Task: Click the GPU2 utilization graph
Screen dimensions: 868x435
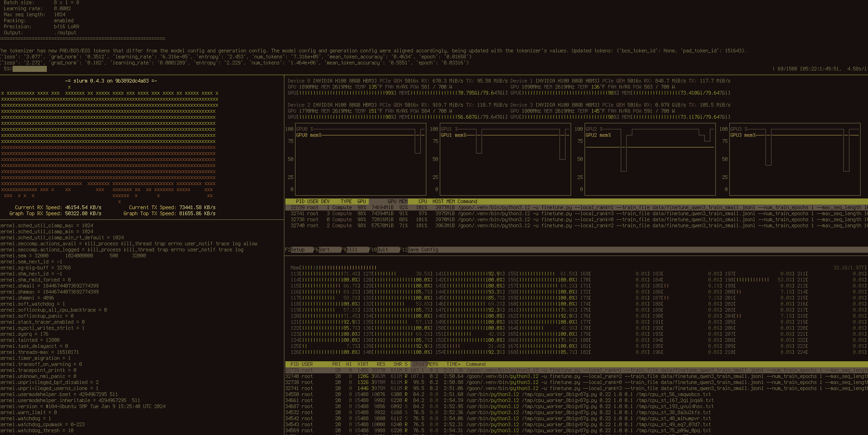Action: tap(649, 160)
